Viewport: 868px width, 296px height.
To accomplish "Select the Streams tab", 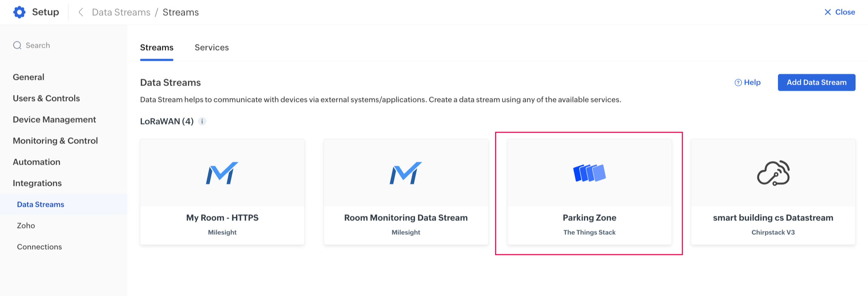I will click(157, 48).
